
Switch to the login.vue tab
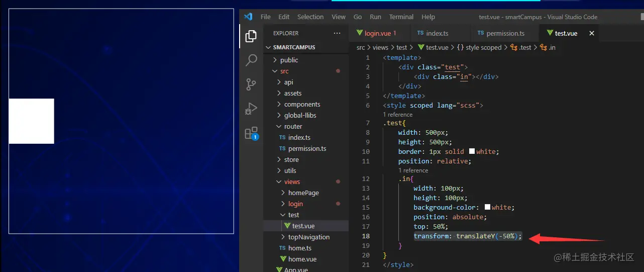point(380,33)
